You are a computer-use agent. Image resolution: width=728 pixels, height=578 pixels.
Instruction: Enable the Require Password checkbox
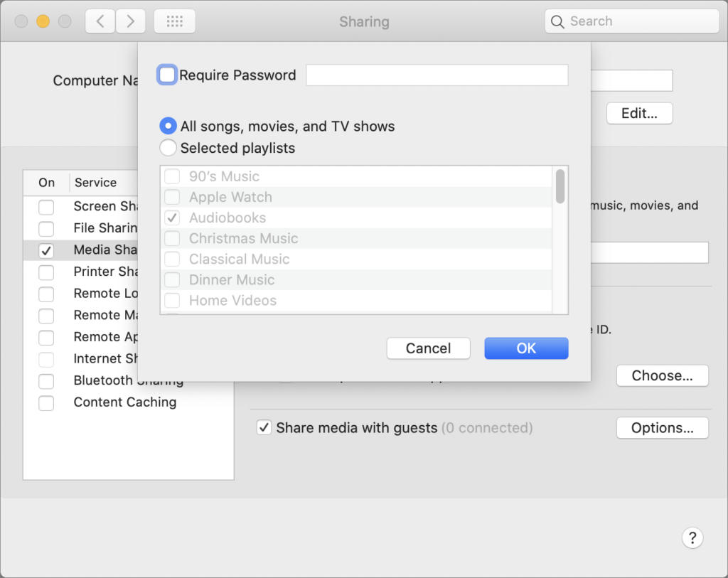(167, 75)
